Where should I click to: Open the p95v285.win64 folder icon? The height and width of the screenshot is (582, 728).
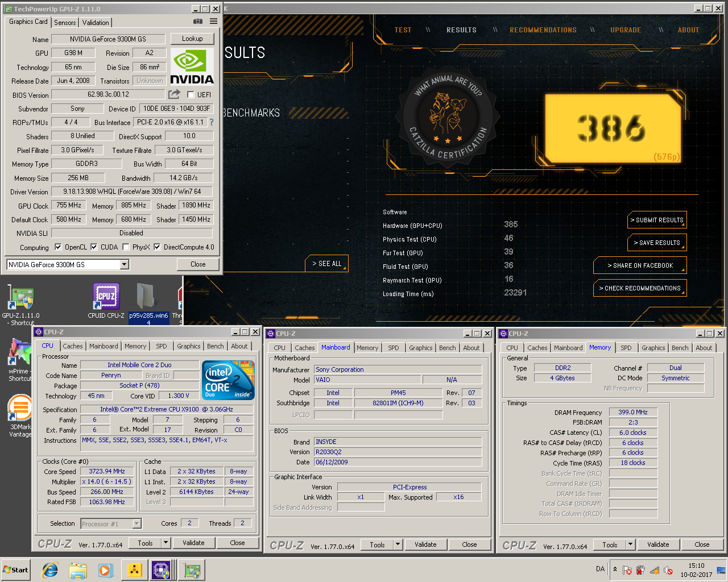coord(148,304)
